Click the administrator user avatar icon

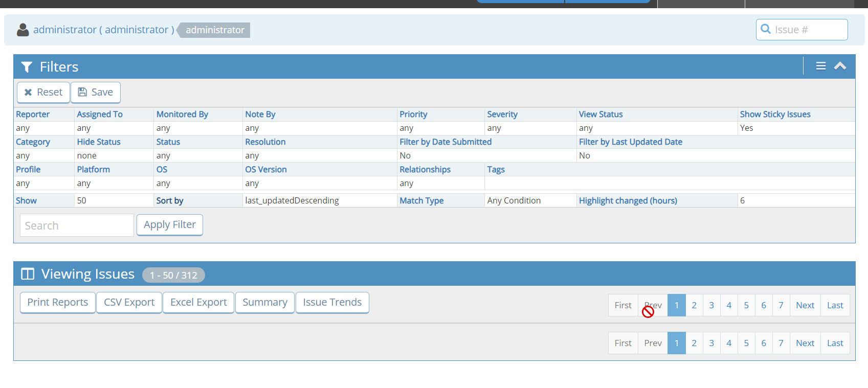23,30
